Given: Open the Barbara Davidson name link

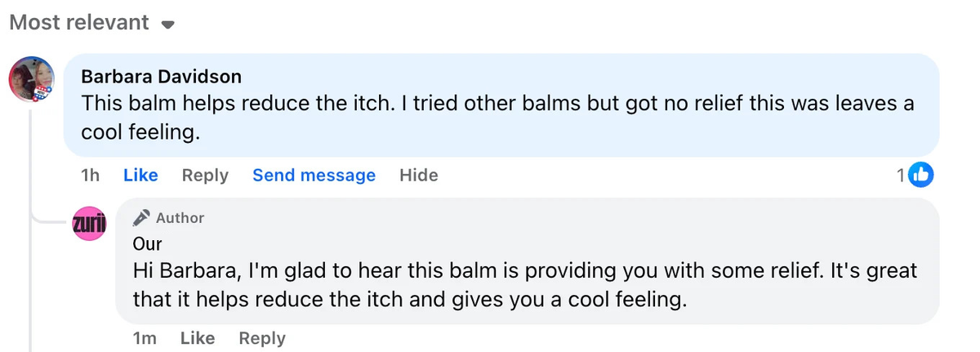Looking at the screenshot, I should [x=161, y=77].
